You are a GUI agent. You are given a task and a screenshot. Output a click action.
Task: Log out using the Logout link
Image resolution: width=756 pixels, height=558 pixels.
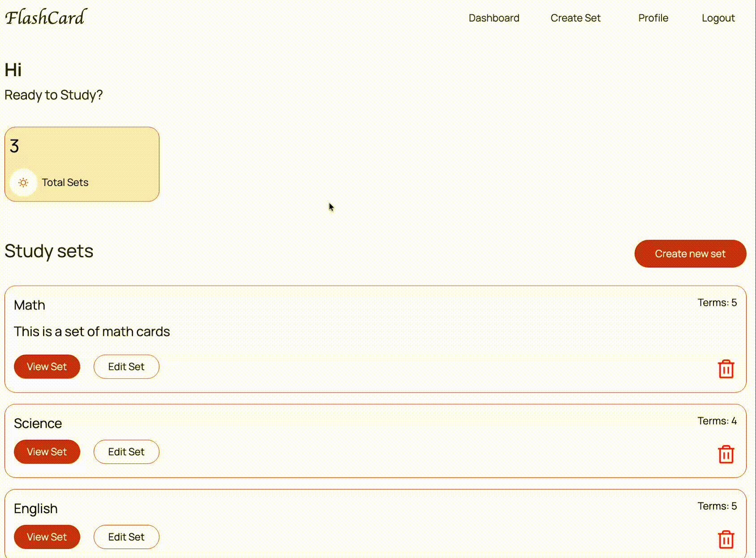coord(718,18)
